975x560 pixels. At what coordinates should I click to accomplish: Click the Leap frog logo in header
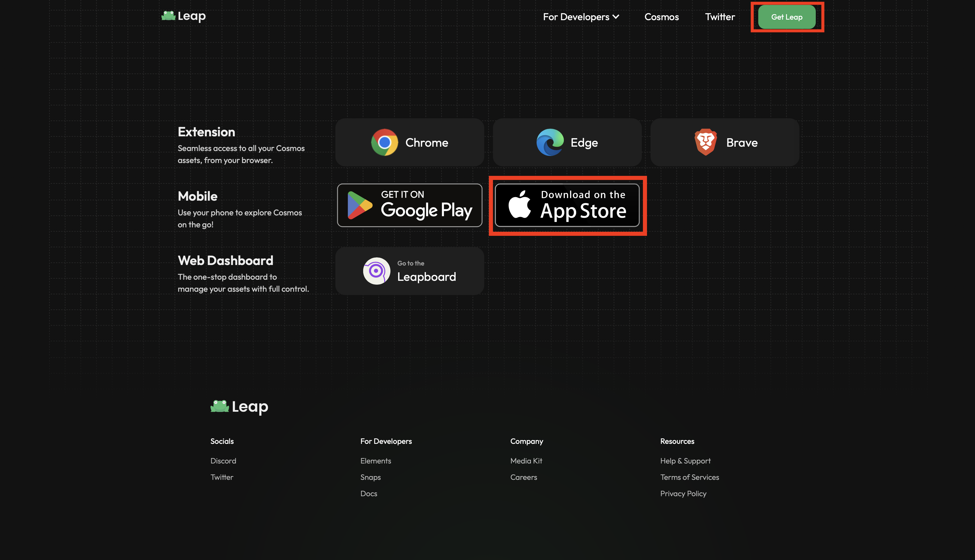coord(183,16)
